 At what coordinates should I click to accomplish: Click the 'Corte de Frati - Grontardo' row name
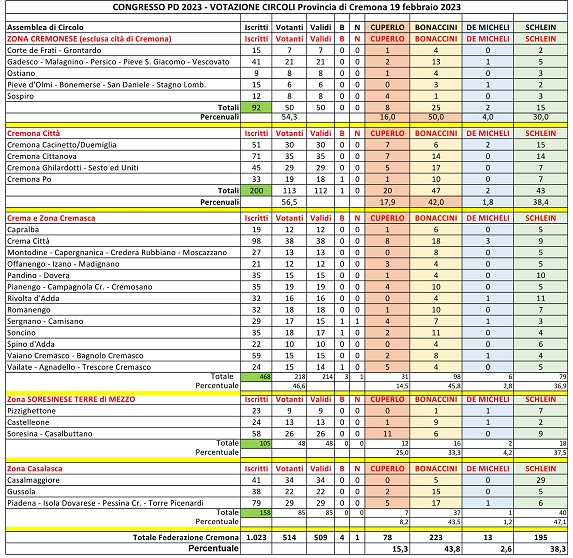(54, 50)
